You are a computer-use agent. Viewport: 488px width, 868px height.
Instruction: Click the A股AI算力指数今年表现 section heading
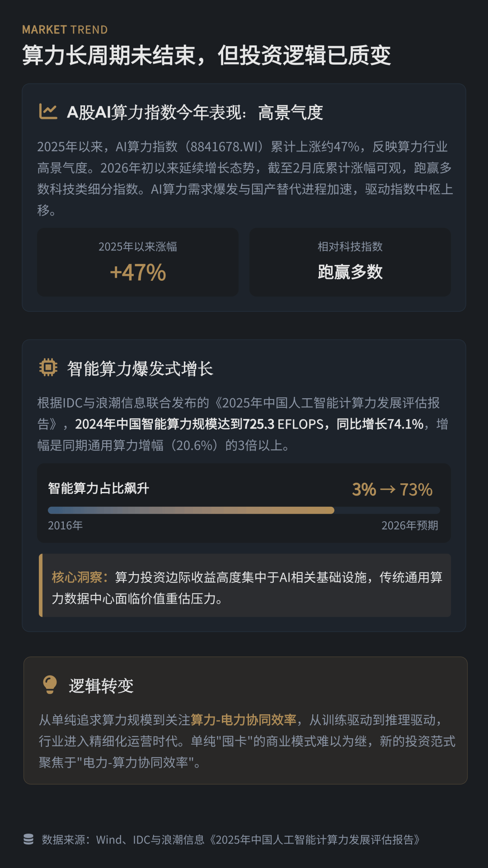195,113
